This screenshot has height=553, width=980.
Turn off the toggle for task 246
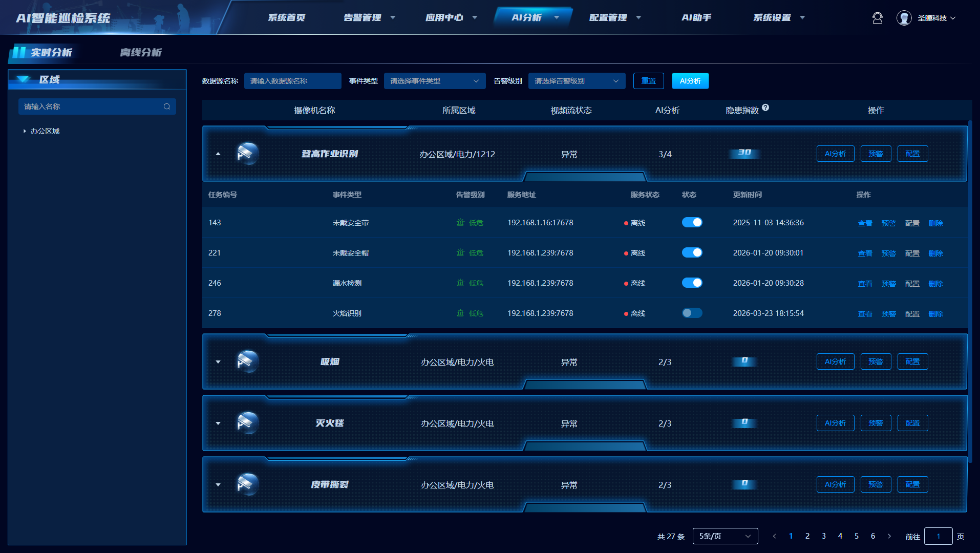click(x=692, y=283)
